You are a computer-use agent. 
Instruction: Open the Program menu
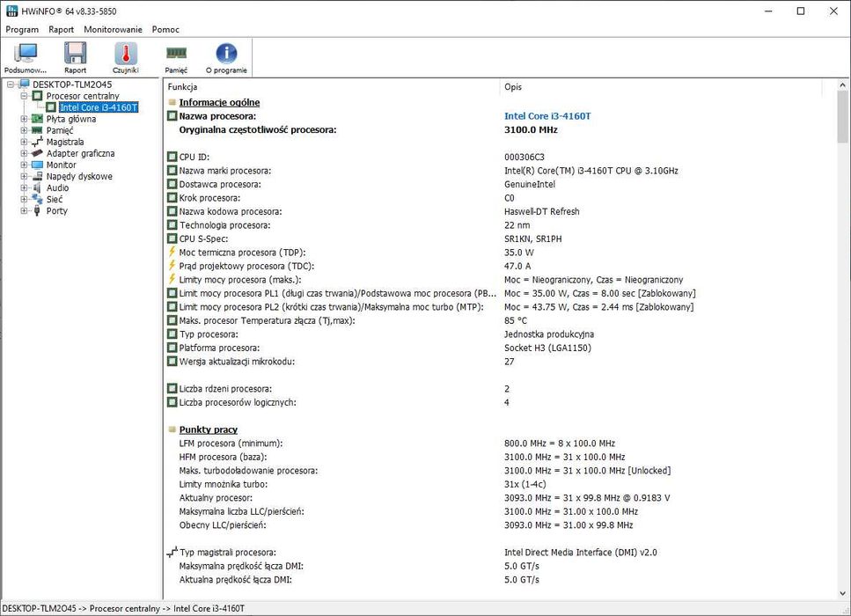[22, 29]
